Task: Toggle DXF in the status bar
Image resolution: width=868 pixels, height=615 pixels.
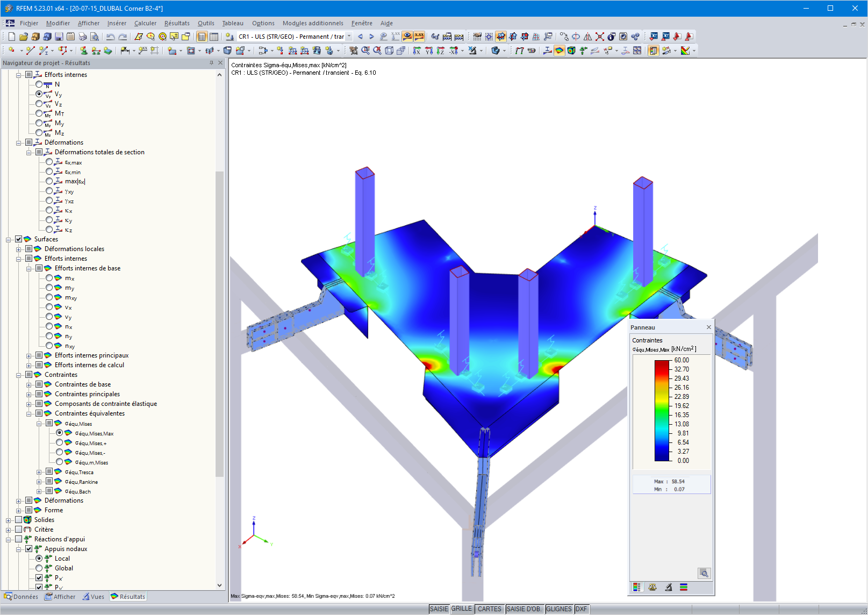Action: pos(581,609)
